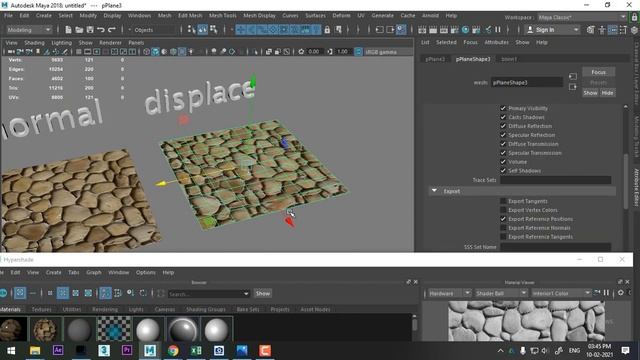The image size is (640, 360).
Task: Click the exposure control icon
Action: 301,52
